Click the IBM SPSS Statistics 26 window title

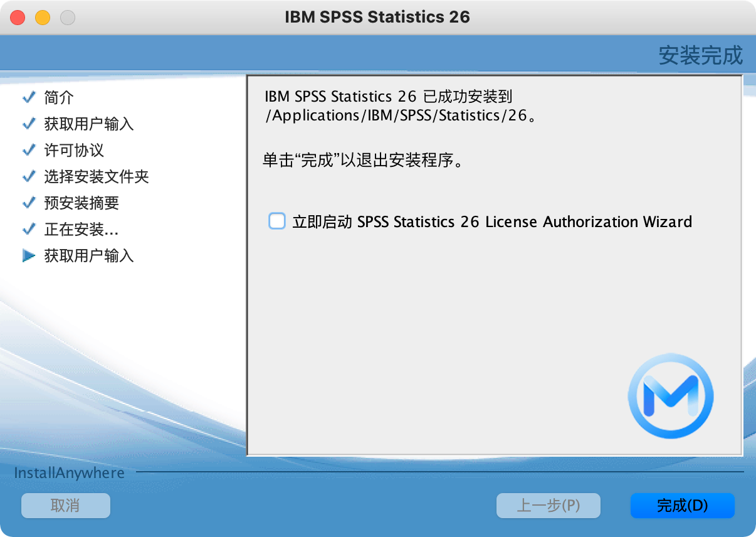click(x=377, y=17)
